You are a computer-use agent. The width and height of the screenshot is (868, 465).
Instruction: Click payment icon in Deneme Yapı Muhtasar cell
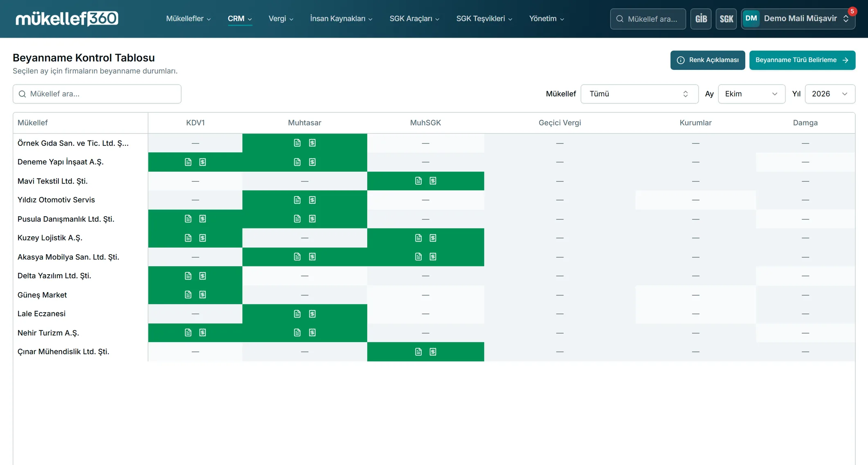[x=312, y=162]
